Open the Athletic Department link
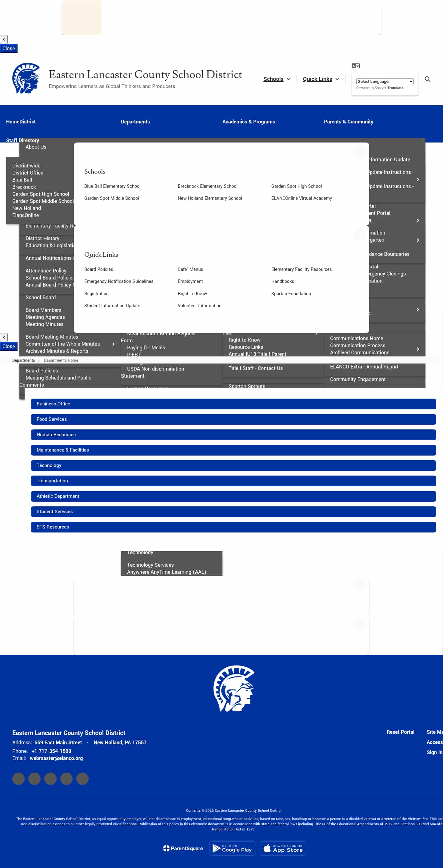Image resolution: width=443 pixels, height=868 pixels. 233,496
